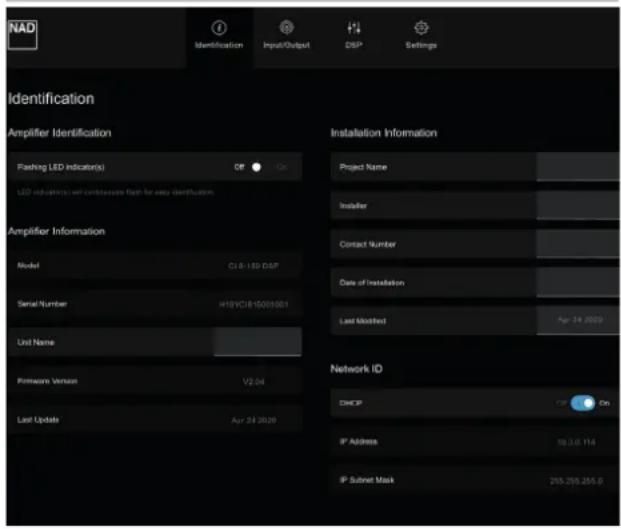Screen dimensions: 621x529
Task: Toggle the DHCP switch
Action: [583, 403]
